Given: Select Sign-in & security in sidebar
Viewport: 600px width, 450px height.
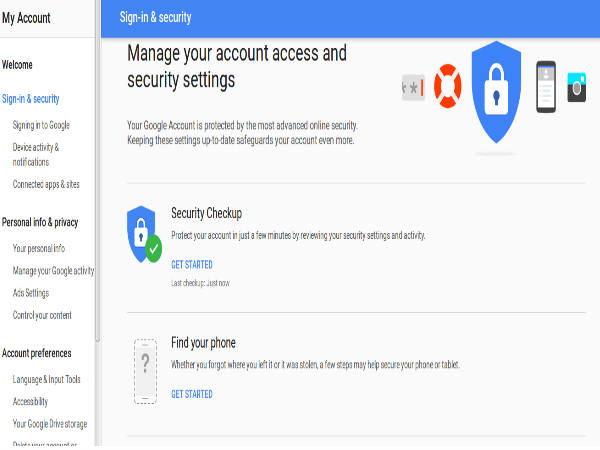Looking at the screenshot, I should pos(31,99).
